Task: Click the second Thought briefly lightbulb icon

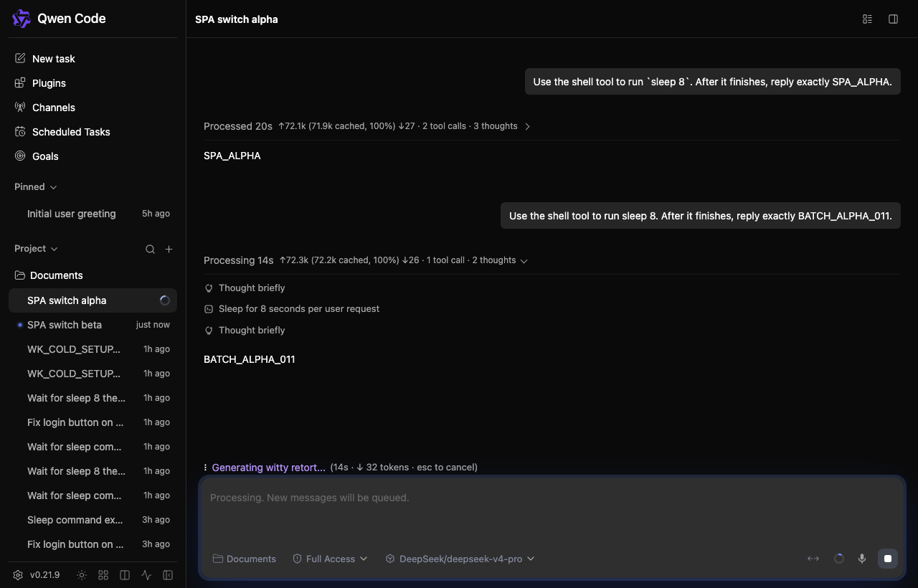Action: (x=209, y=331)
